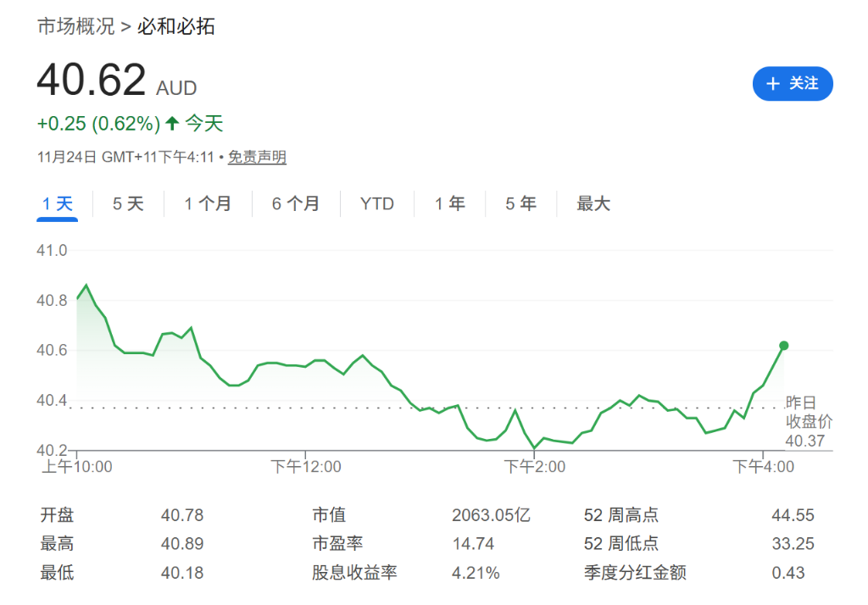Show the 最大 full history range
Screen dimensions: 868x605
[593, 204]
